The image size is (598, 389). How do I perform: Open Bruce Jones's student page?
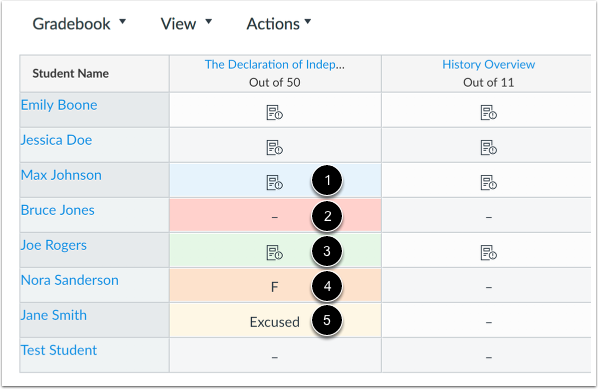58,210
